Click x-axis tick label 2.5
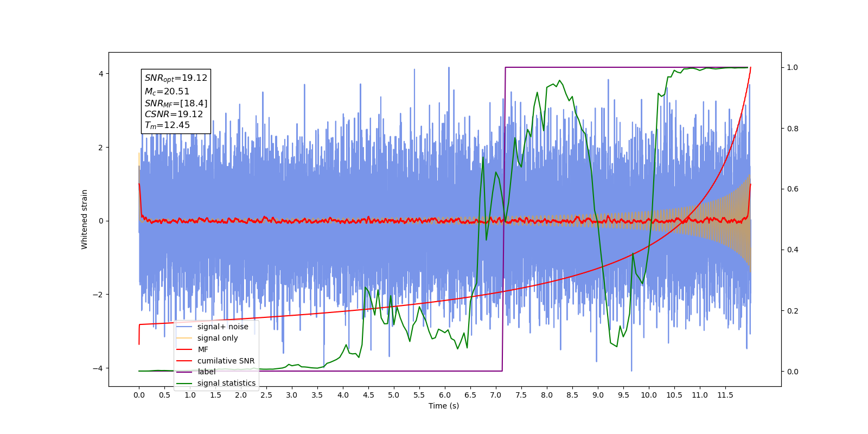The width and height of the screenshot is (868, 434). click(x=266, y=395)
